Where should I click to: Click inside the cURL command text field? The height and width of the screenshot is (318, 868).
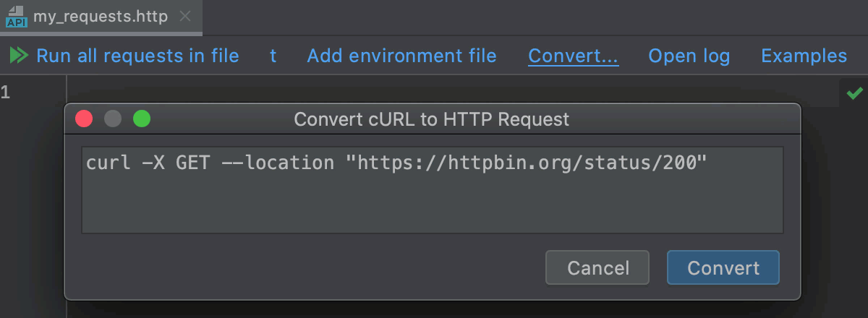point(432,195)
